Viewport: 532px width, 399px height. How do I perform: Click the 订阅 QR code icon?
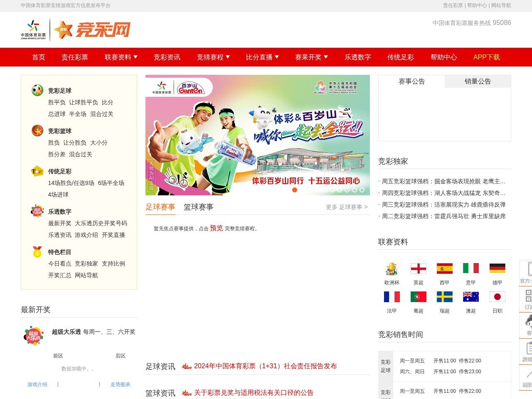coord(529,296)
